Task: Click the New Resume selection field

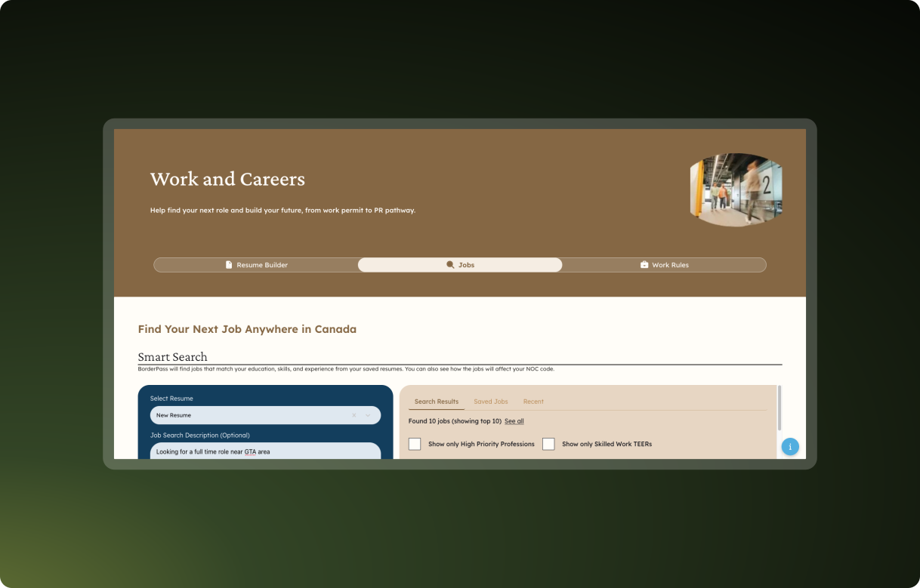Action: (249, 415)
